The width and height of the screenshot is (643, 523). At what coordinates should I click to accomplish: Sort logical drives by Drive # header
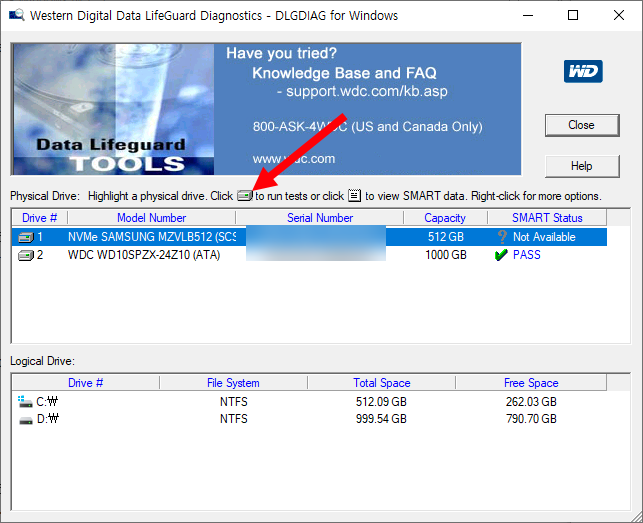click(85, 383)
